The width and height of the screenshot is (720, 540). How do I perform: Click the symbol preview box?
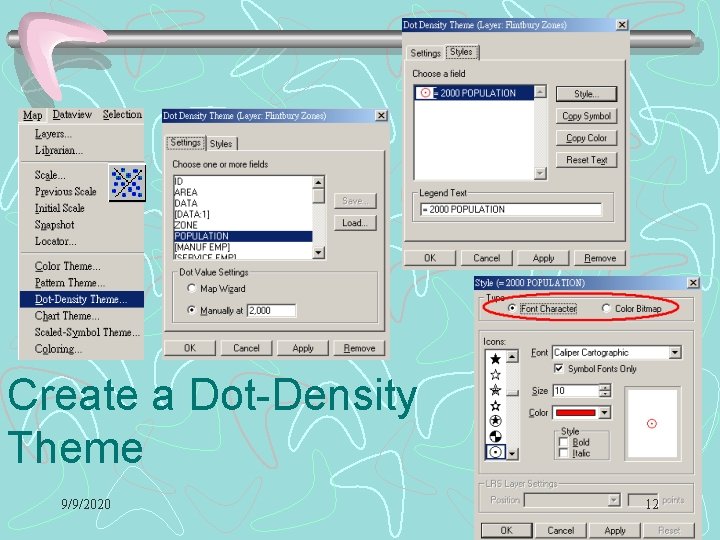click(x=652, y=423)
